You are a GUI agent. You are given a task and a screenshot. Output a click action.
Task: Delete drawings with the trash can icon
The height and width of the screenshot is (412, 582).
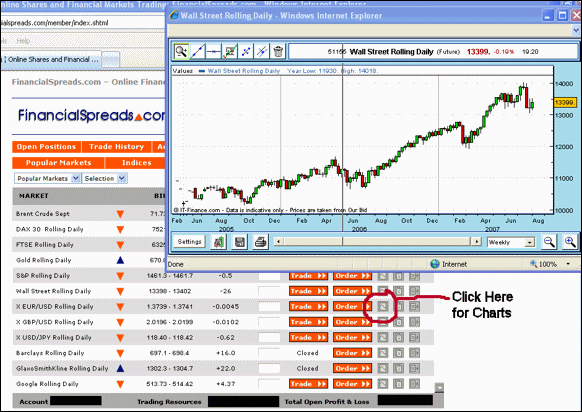[278, 51]
